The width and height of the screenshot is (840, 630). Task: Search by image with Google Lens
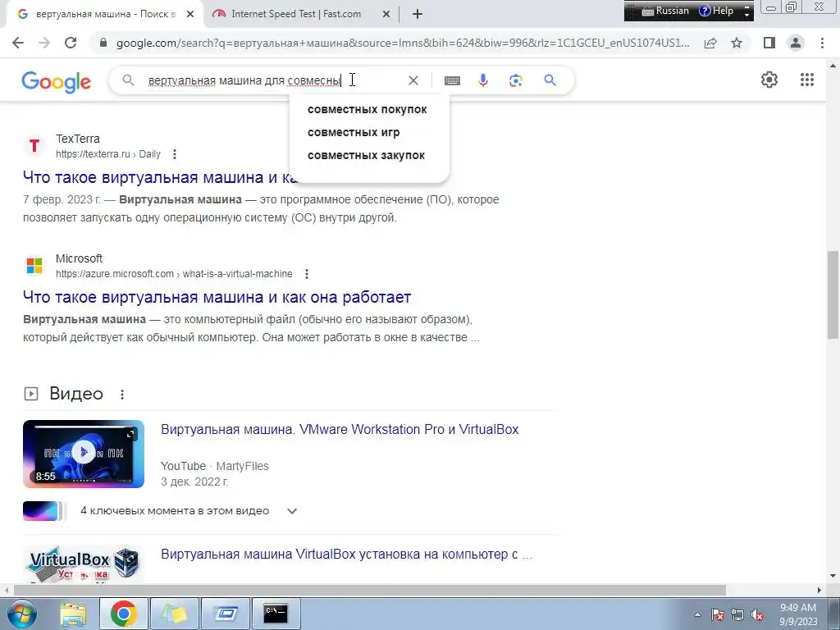pos(515,80)
